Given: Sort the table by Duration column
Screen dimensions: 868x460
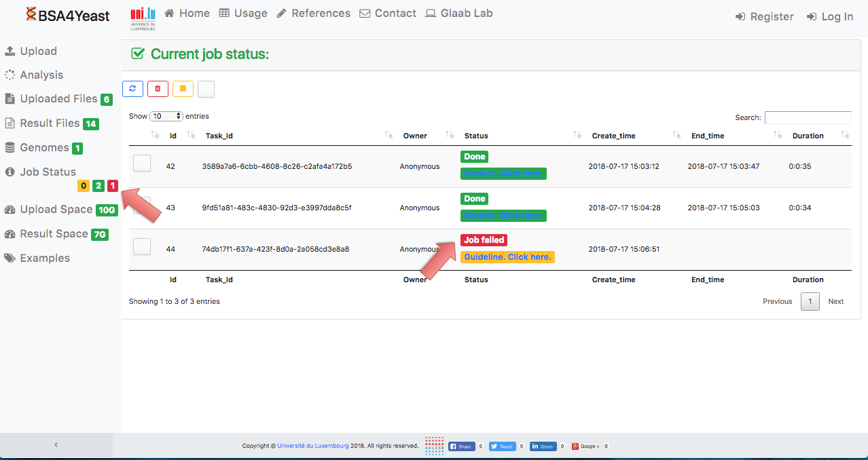Looking at the screenshot, I should pyautogui.click(x=808, y=136).
